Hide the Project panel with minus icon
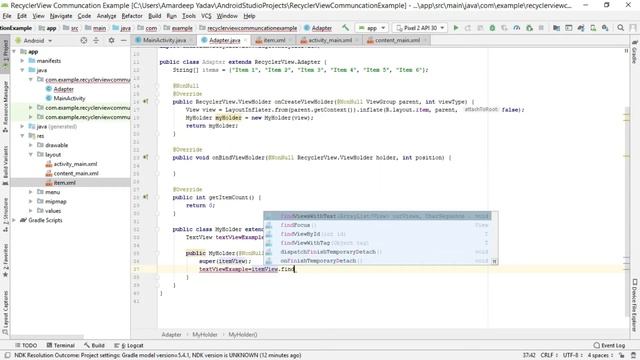Image resolution: width=640 pixels, height=360 pixels. coord(124,40)
